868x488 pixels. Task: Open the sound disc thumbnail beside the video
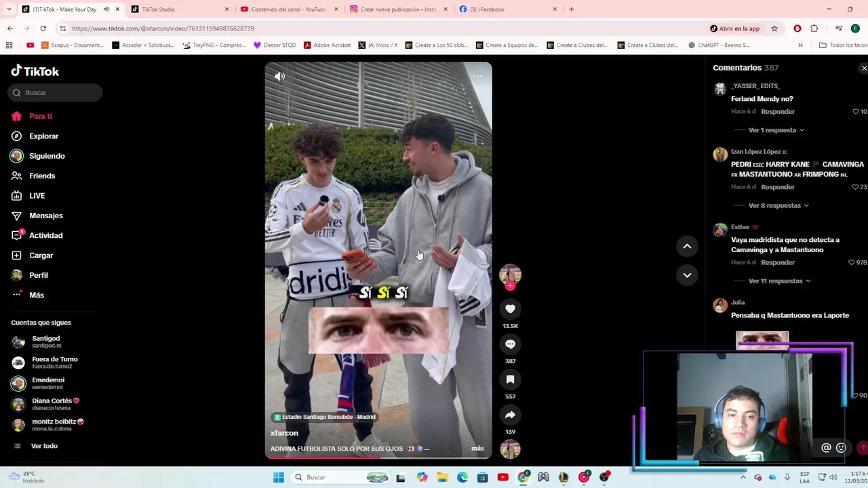[x=510, y=449]
